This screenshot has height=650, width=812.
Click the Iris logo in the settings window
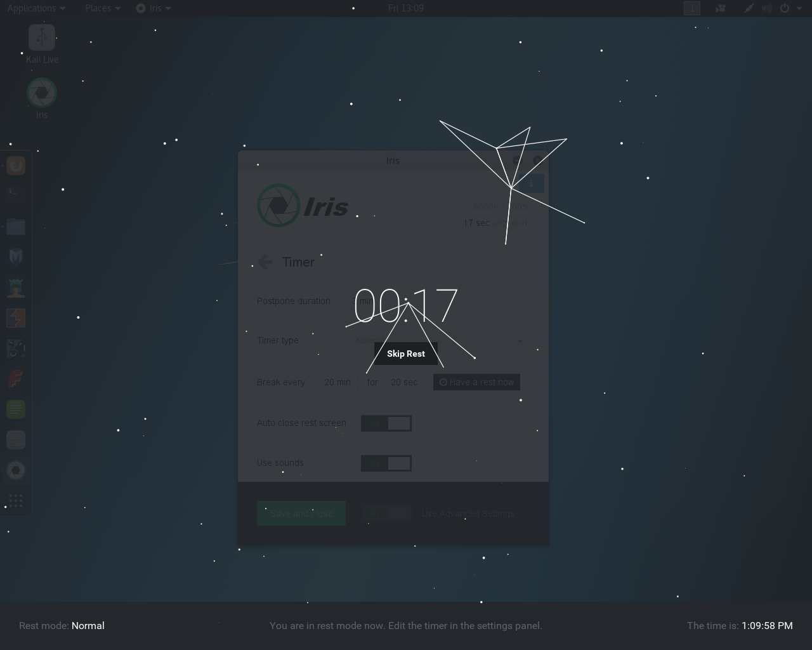click(303, 205)
